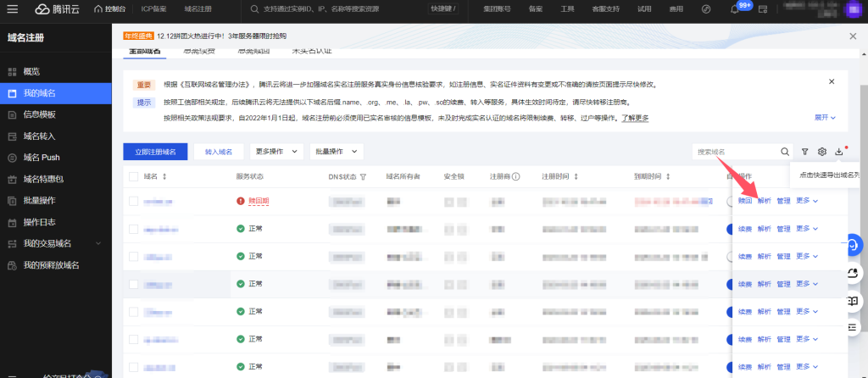Screen dimensions: 868x378
Task: Click floating icon below the headset button
Action: click(853, 273)
